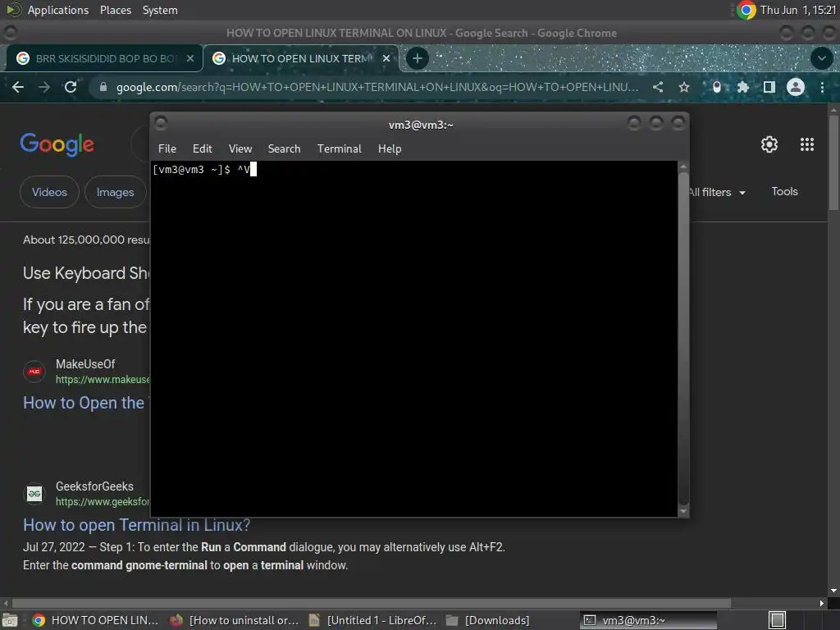
Task: Open the Terminal menu in terminal window
Action: point(339,148)
